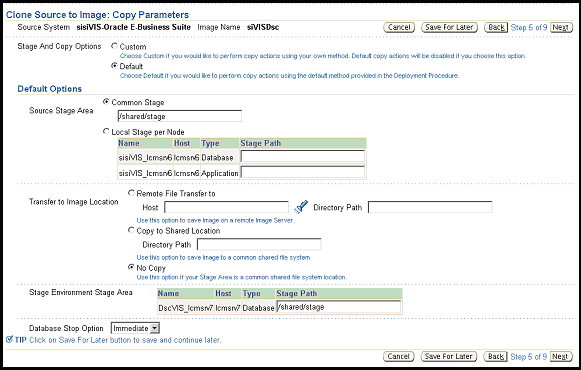Image resolution: width=581 pixels, height=370 pixels.
Task: Click the top Back button
Action: 496,27
